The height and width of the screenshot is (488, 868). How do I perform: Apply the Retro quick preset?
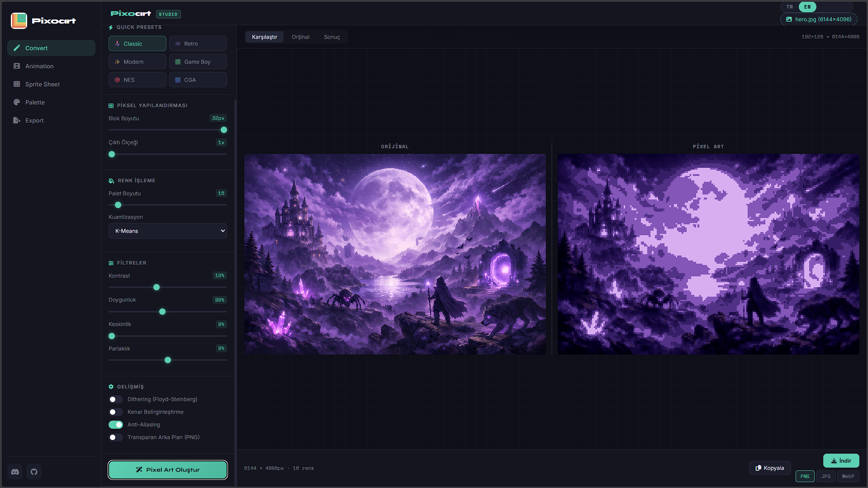198,43
